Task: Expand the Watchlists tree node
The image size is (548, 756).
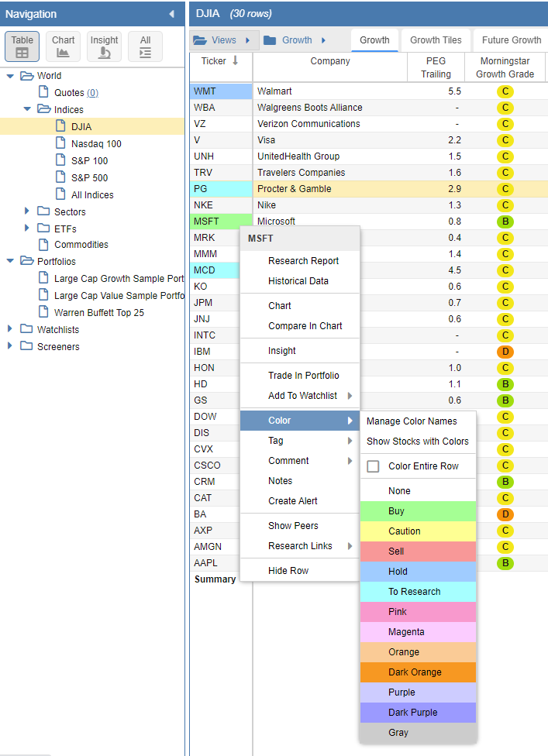Action: pos(9,329)
